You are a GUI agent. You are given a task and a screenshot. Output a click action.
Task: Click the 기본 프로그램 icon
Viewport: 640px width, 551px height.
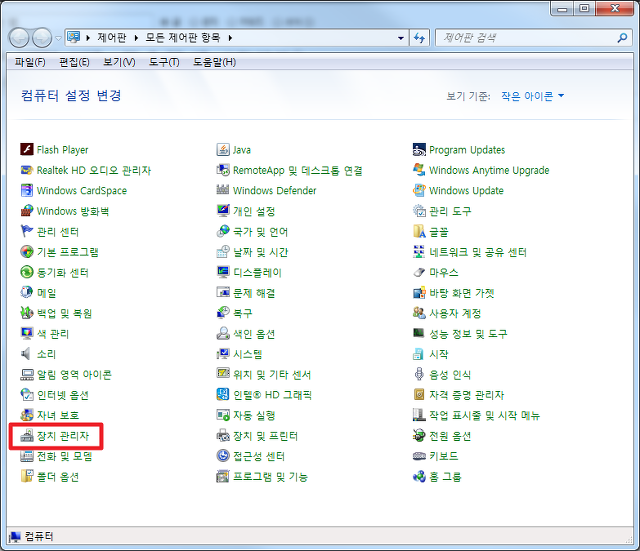tap(27, 252)
